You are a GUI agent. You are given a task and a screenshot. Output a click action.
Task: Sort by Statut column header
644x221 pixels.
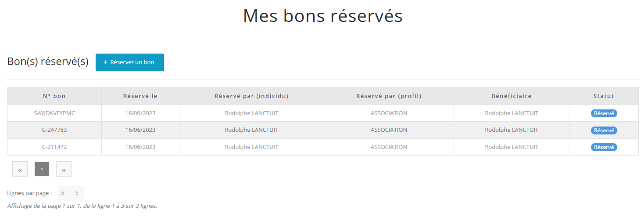coord(604,96)
